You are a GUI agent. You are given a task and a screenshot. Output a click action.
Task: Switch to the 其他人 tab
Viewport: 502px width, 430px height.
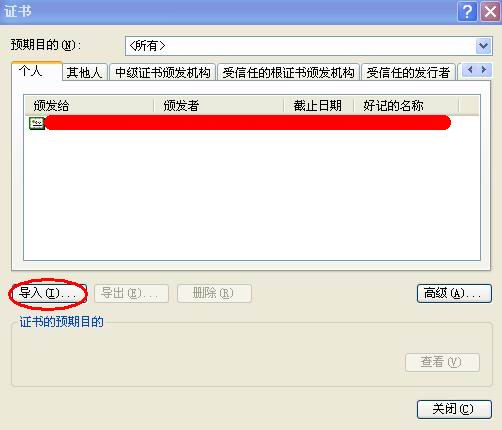(84, 72)
